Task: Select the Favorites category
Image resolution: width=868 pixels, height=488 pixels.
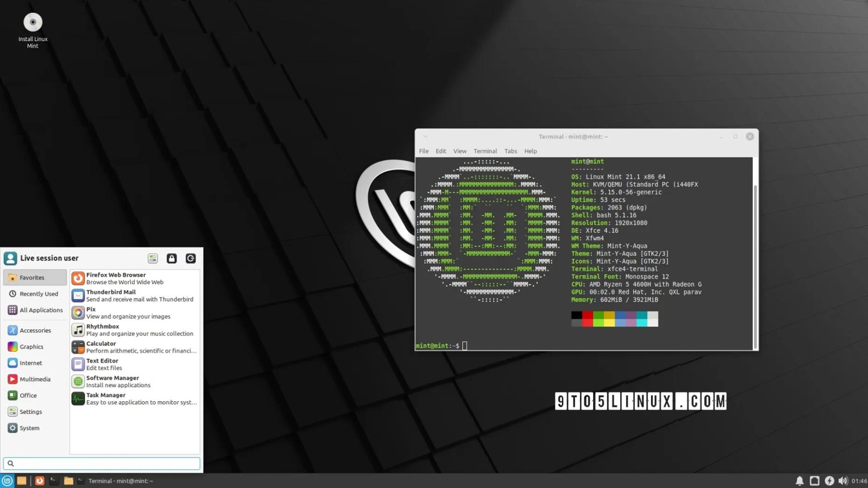Action: [35, 277]
